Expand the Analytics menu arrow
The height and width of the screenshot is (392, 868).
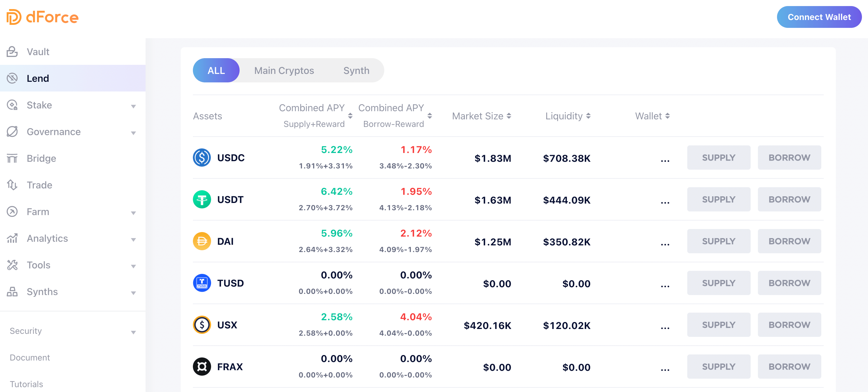pos(133,240)
